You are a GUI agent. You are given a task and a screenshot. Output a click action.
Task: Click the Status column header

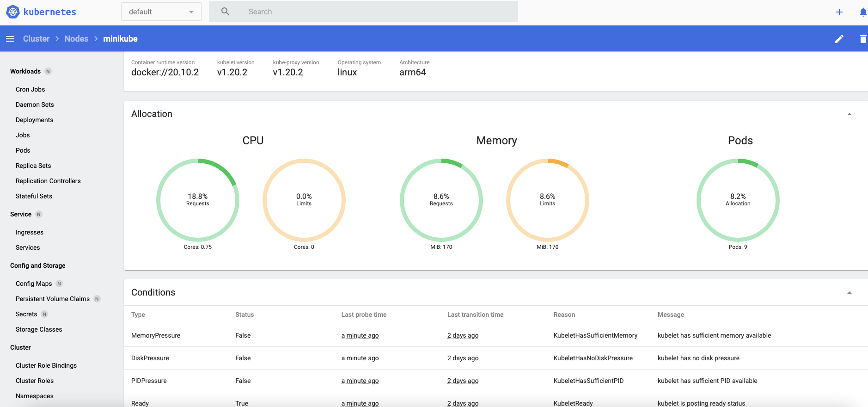coord(245,314)
